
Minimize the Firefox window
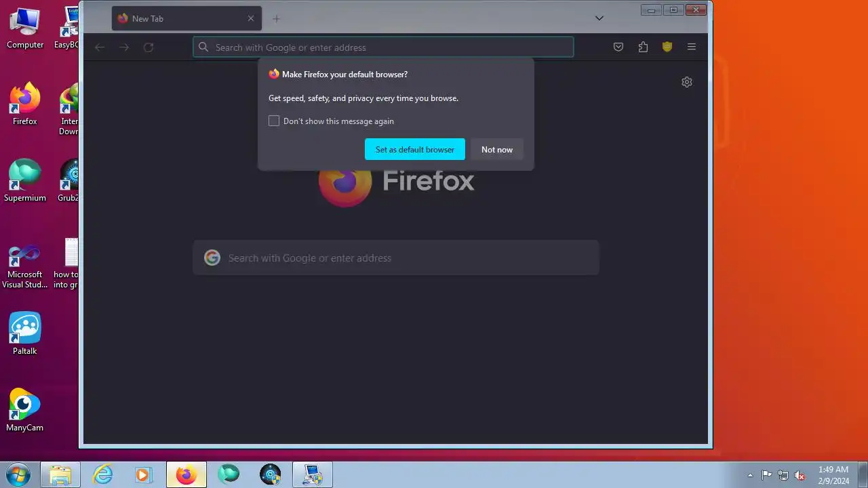tap(651, 9)
